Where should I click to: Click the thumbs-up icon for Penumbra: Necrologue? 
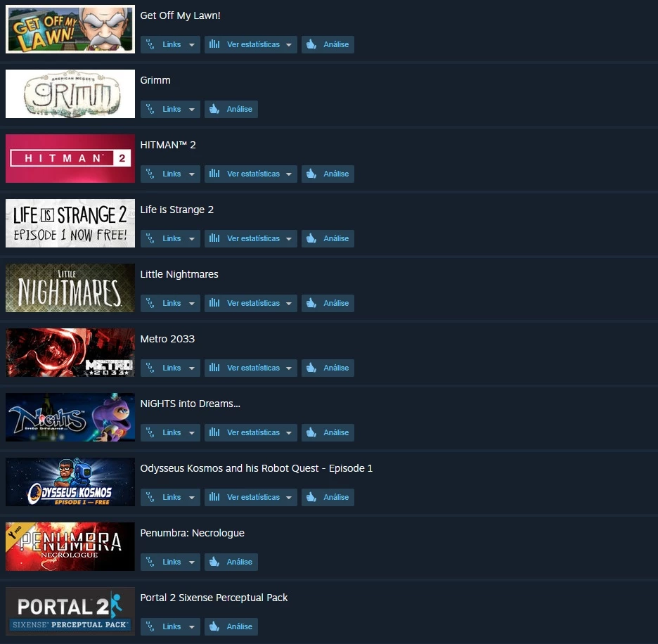[214, 562]
